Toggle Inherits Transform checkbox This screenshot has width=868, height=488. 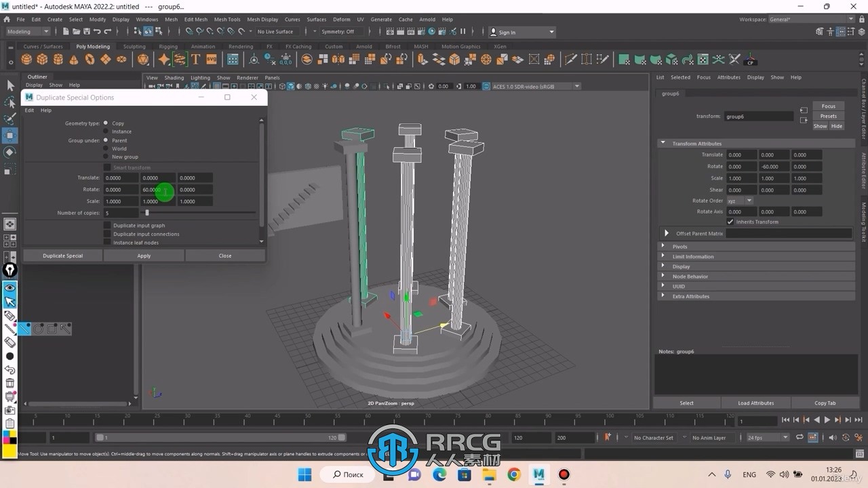pyautogui.click(x=730, y=222)
